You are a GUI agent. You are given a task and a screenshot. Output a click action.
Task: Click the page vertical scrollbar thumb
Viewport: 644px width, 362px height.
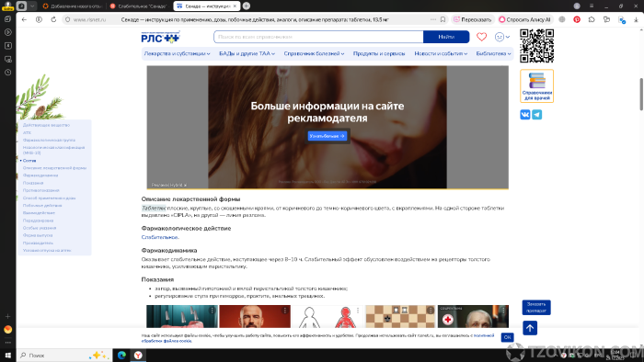[x=640, y=94]
